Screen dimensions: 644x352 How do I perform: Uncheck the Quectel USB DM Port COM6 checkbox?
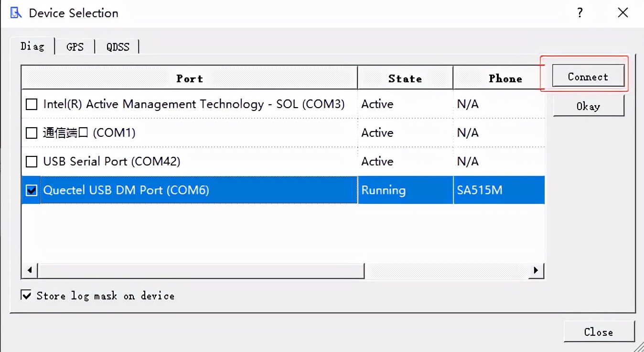coord(31,190)
